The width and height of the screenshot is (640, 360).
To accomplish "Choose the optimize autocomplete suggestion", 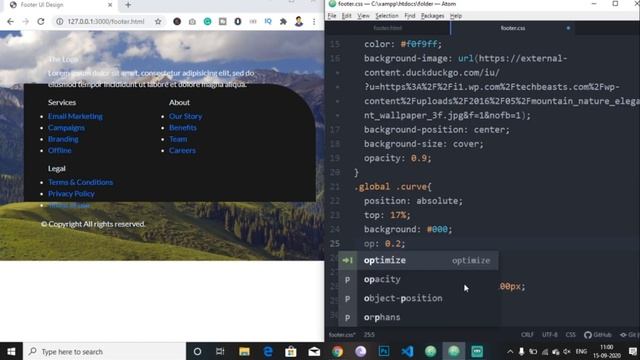I will click(418, 260).
